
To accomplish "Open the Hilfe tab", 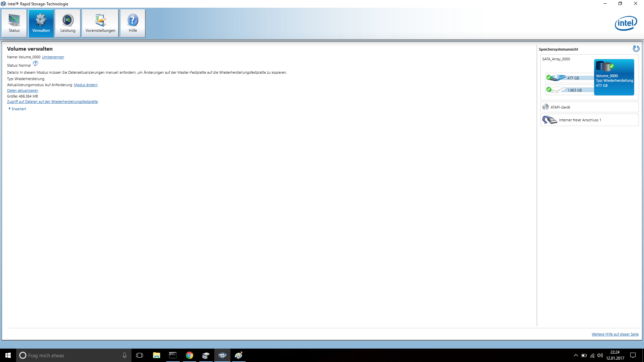I will pyautogui.click(x=133, y=23).
